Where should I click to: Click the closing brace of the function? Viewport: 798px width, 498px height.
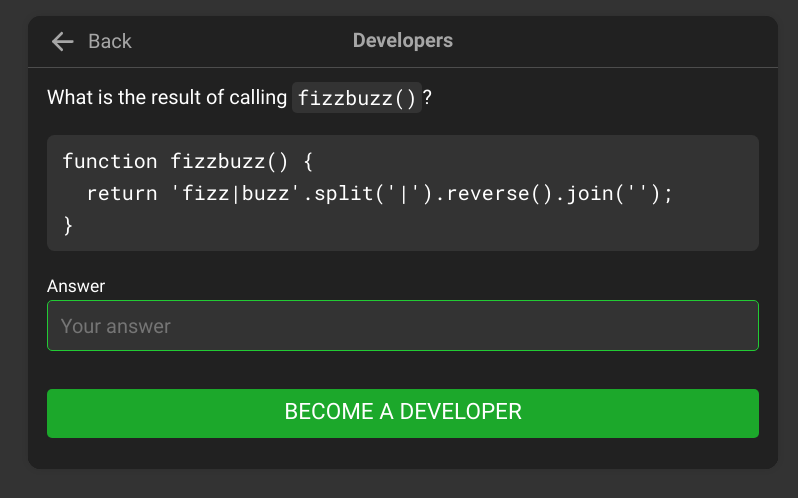[x=68, y=225]
